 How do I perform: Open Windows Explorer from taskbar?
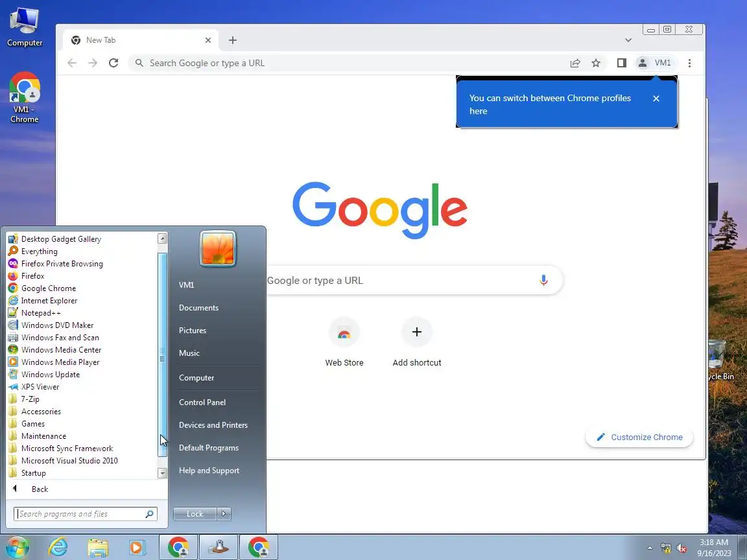(98, 547)
